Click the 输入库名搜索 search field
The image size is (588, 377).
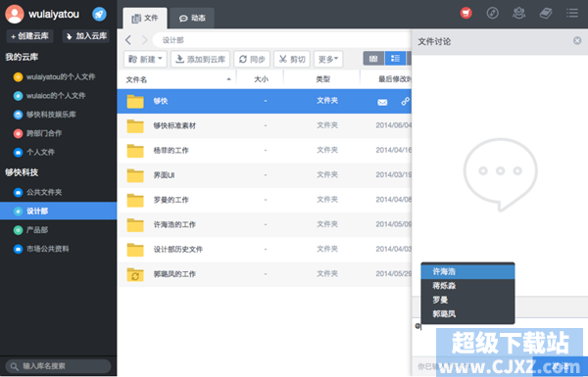[58, 366]
